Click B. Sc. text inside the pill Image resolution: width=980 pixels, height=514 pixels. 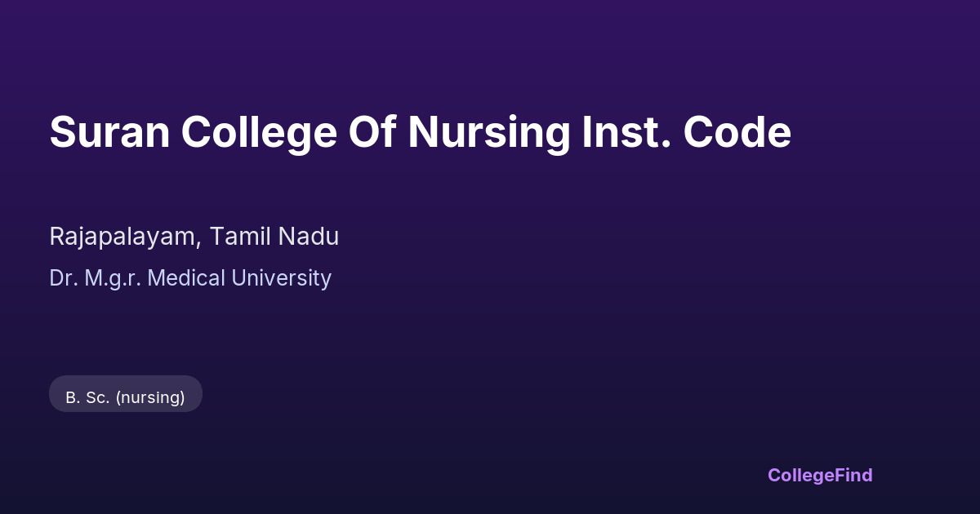[x=87, y=397]
